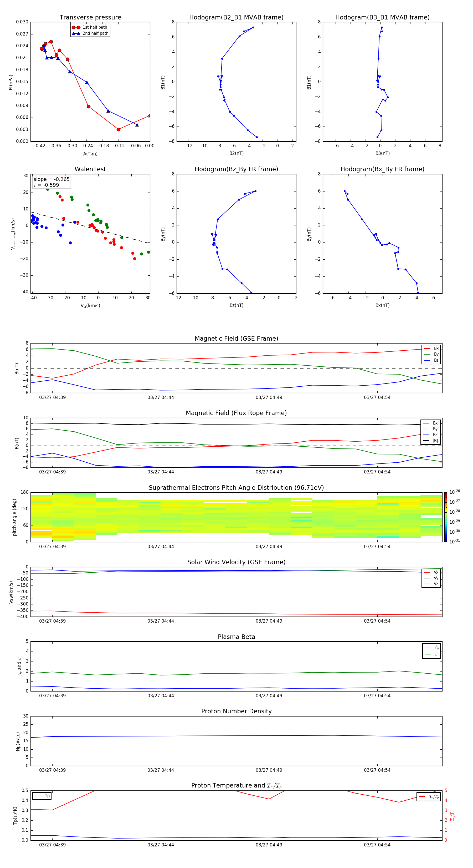Click the 'Proton Temperature and Te/Tp' title

point(236,786)
